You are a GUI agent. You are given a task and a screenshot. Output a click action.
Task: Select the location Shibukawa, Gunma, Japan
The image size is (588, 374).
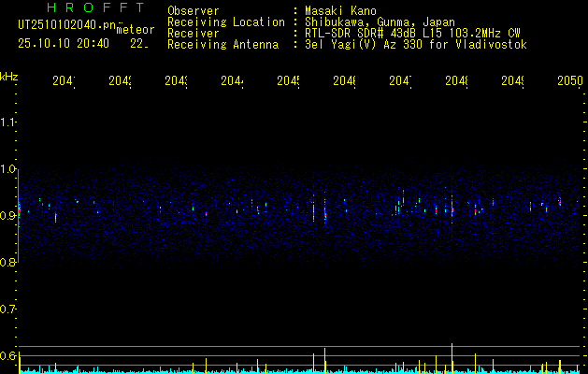pyautogui.click(x=380, y=22)
